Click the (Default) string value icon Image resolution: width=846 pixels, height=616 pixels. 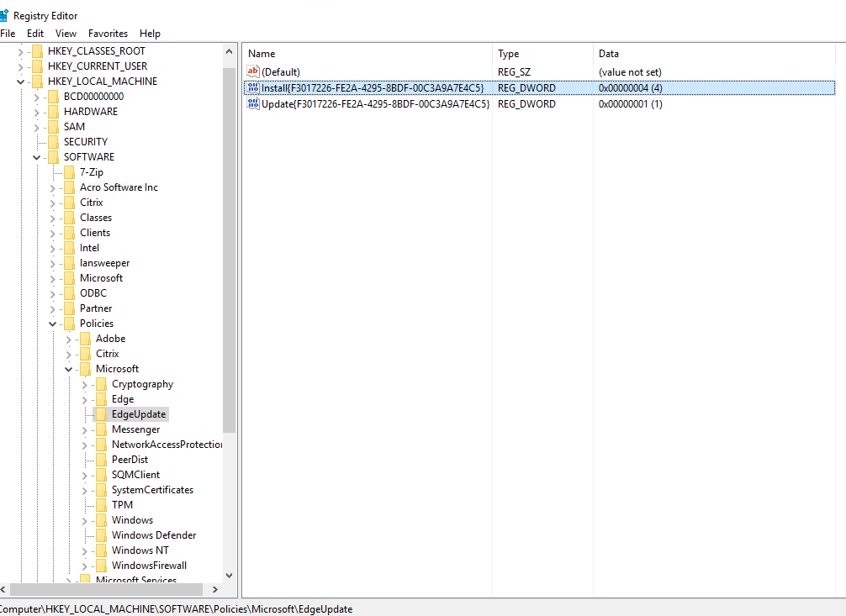pyautogui.click(x=253, y=71)
